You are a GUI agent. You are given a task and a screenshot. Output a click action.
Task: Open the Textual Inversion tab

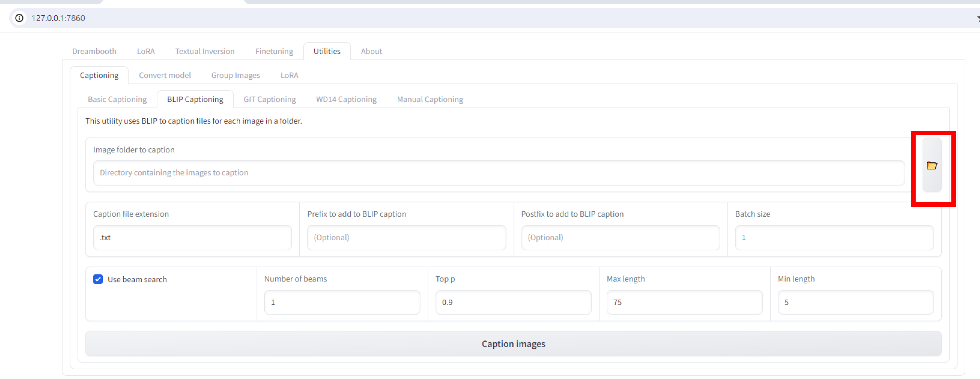(205, 51)
